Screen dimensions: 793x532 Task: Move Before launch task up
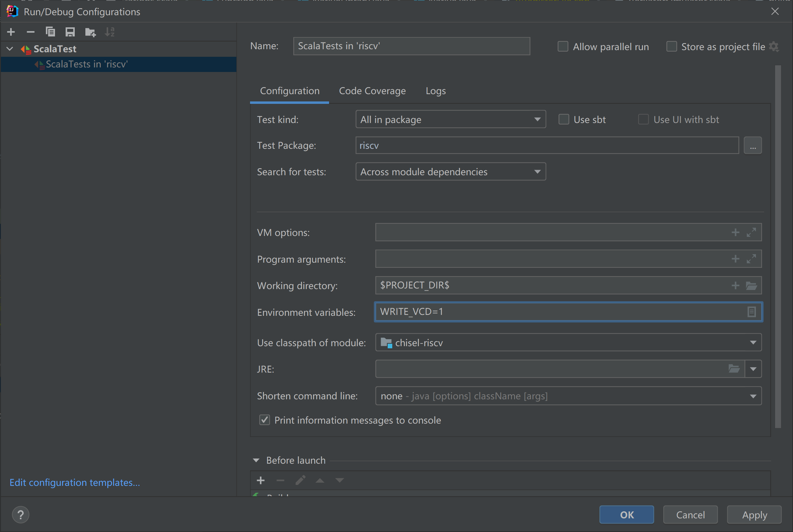coord(320,480)
